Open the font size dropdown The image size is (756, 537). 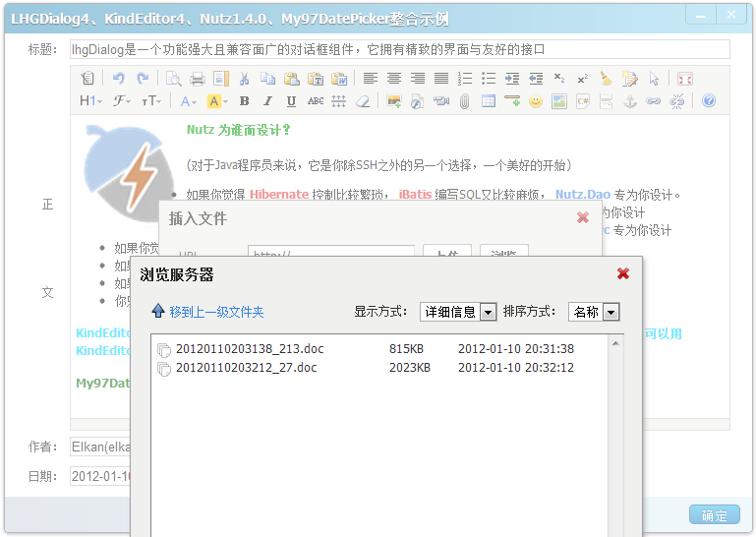151,101
